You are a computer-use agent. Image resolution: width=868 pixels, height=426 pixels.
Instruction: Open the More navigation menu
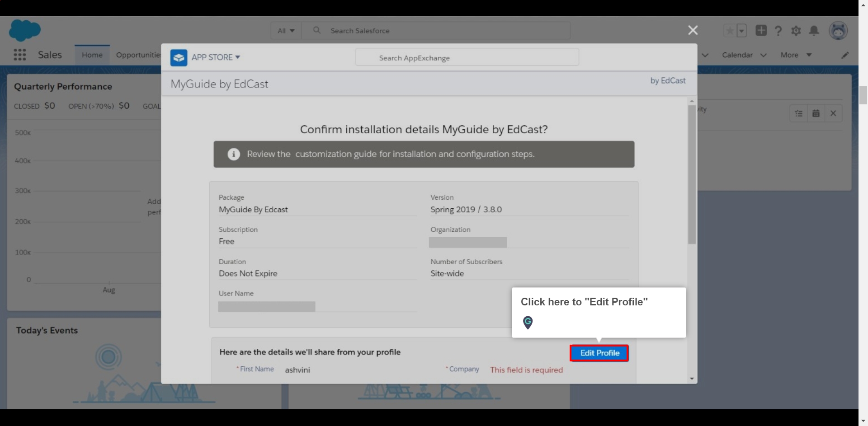(796, 55)
